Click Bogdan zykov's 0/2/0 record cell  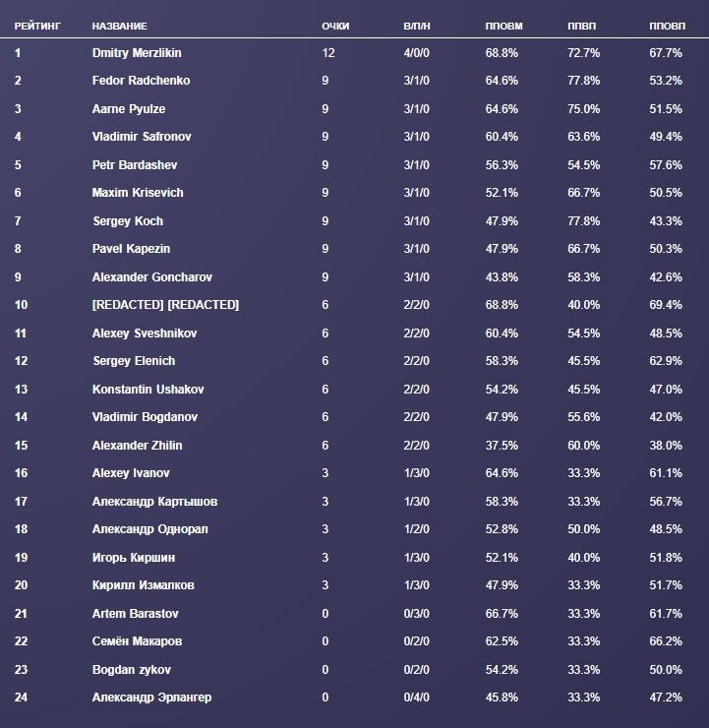click(x=417, y=670)
